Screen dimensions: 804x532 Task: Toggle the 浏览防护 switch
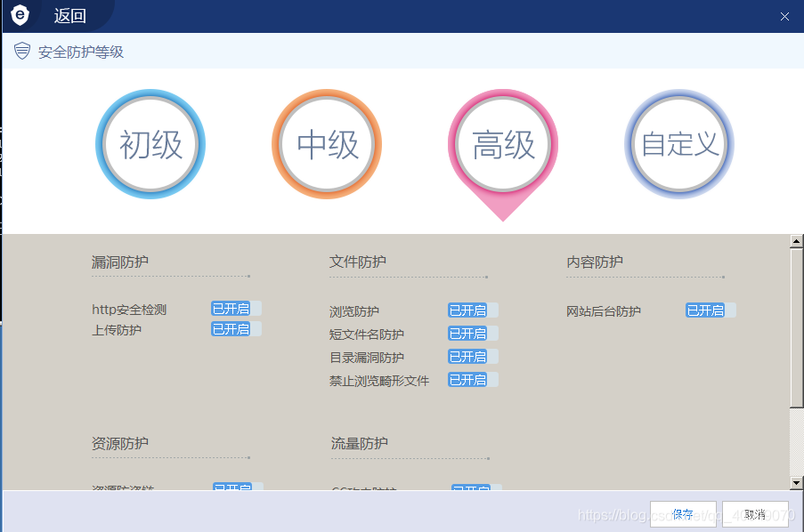click(473, 310)
